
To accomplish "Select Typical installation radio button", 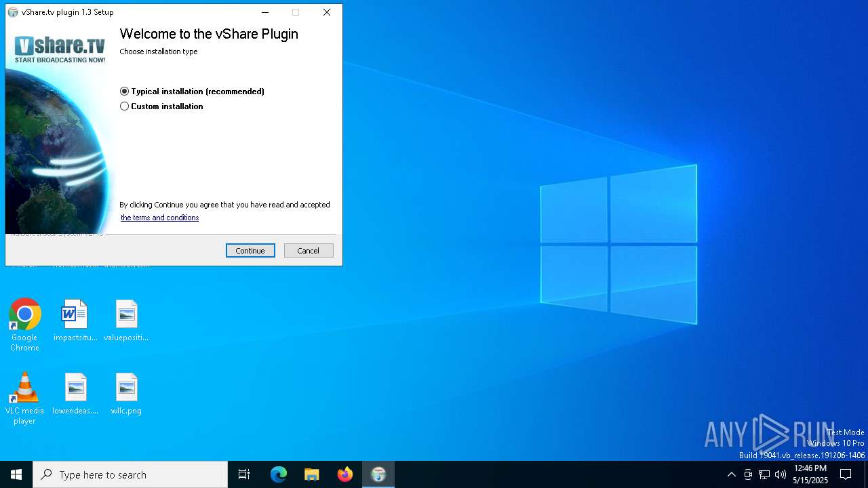I will (124, 91).
